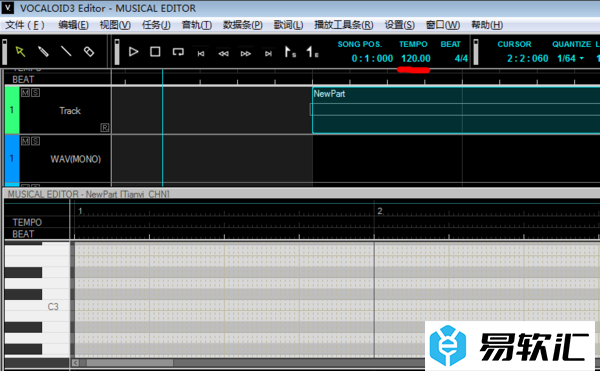Click the cursor toolbar grip handle

[x=476, y=52]
